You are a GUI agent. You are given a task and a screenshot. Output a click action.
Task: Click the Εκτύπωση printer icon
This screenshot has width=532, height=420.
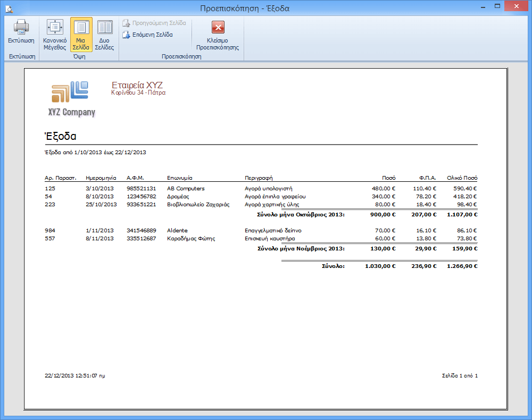[21, 27]
